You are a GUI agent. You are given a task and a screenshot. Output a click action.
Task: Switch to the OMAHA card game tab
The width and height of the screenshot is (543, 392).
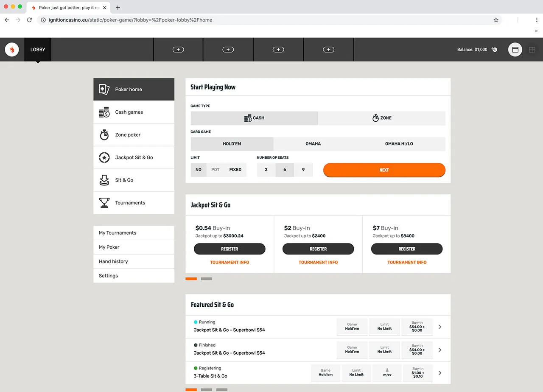pos(313,144)
